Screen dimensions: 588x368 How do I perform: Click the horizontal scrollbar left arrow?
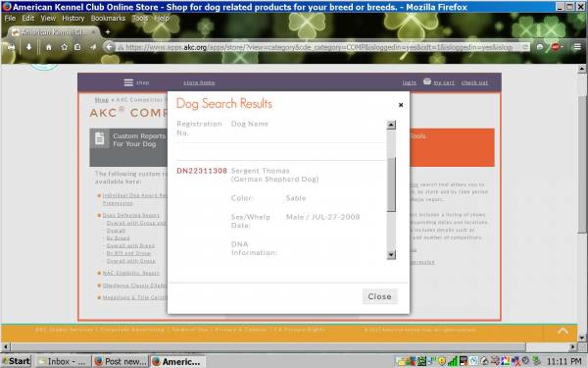point(5,346)
